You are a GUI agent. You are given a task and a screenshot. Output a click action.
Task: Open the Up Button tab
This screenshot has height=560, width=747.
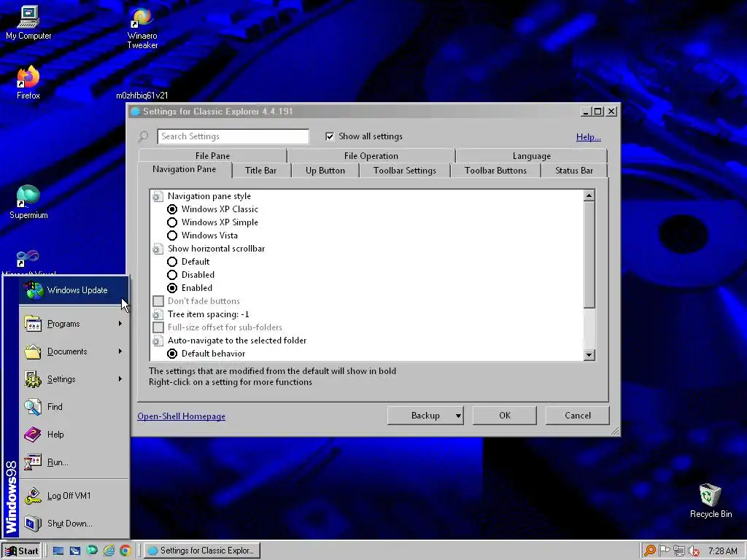325,171
